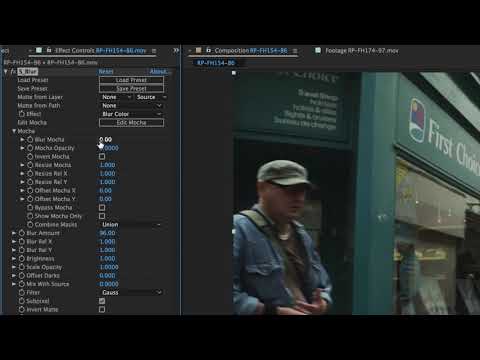Uncheck the Subpixel checkbox
480x360 pixels.
point(102,301)
